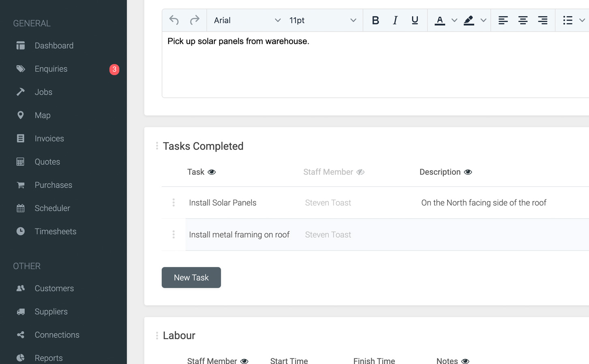The image size is (589, 364).
Task: Click the Tasks Completed section drag handle
Action: point(157,146)
